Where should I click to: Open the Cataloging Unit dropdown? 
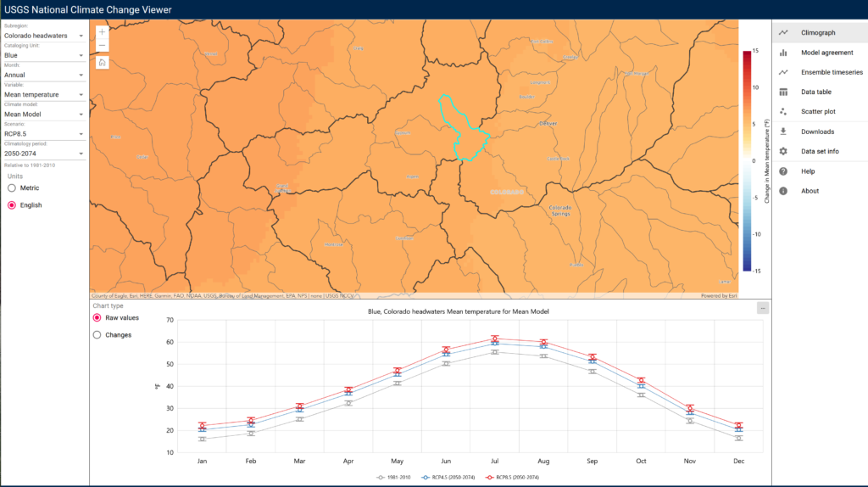[44, 55]
